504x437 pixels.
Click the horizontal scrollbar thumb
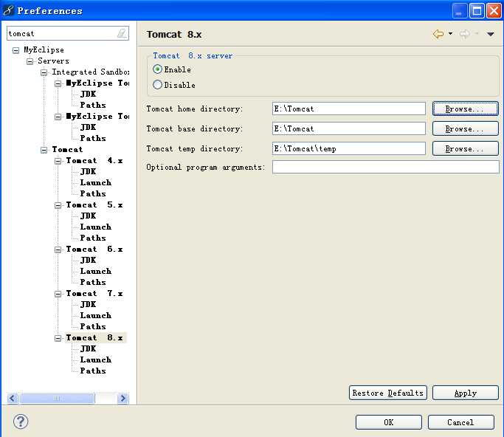pos(57,398)
